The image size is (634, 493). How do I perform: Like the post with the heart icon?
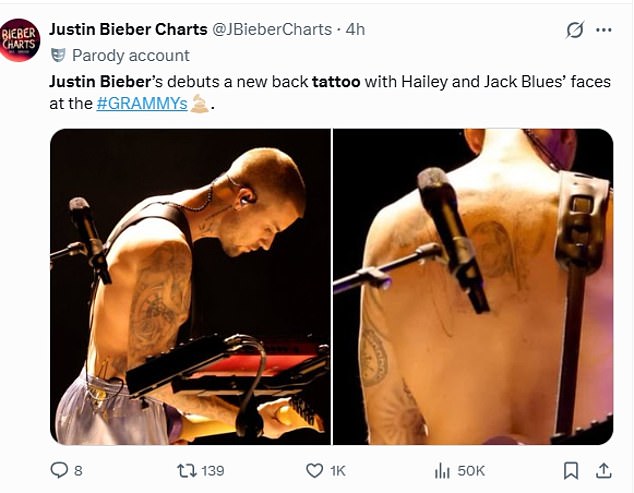314,470
